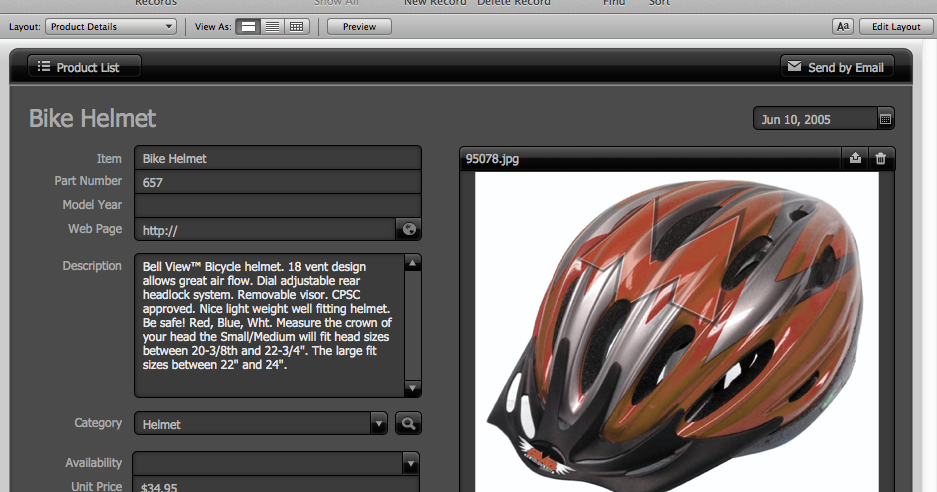Click the trash icon to delete image
Screen dimensions: 937x492
point(881,158)
